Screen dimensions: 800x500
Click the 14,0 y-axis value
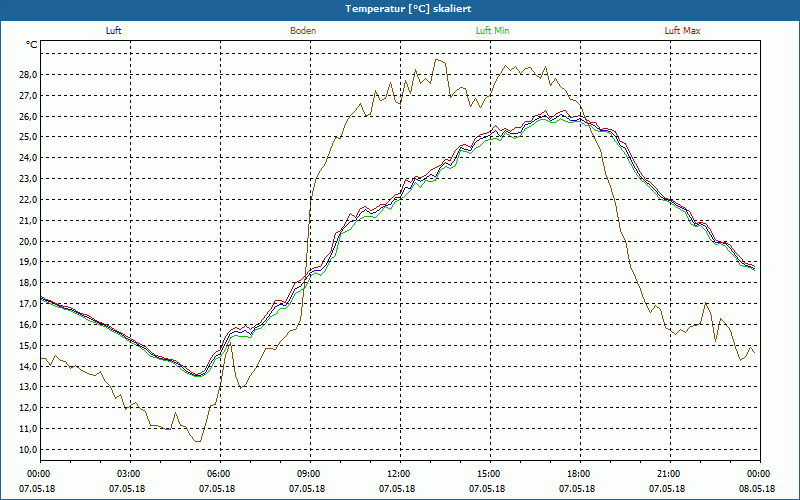click(29, 366)
